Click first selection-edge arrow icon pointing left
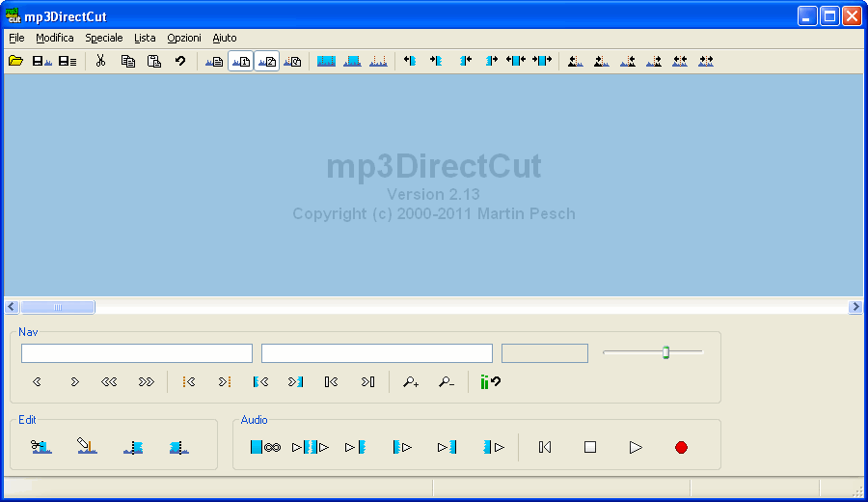The height and width of the screenshot is (502, 868). pos(410,61)
